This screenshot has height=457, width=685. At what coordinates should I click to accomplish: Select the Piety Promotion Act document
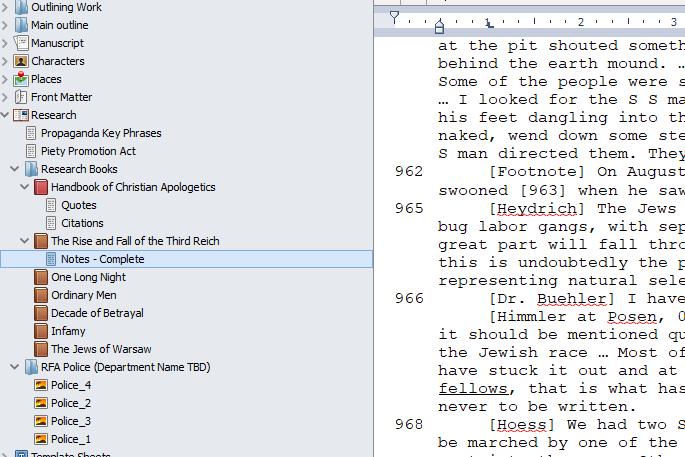click(86, 151)
